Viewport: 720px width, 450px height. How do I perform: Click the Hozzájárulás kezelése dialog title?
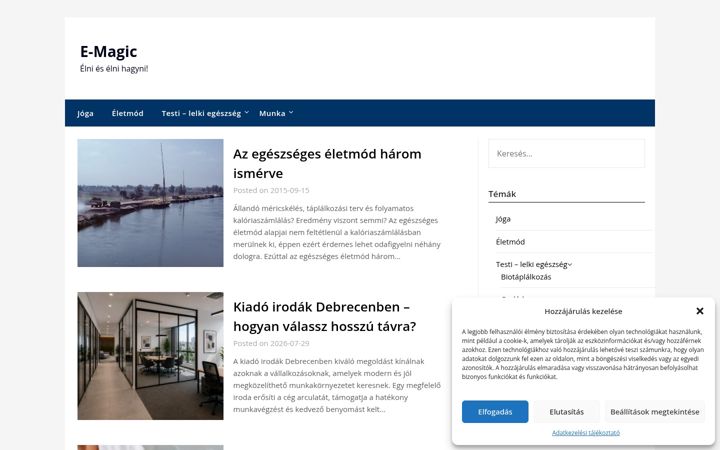tap(583, 311)
